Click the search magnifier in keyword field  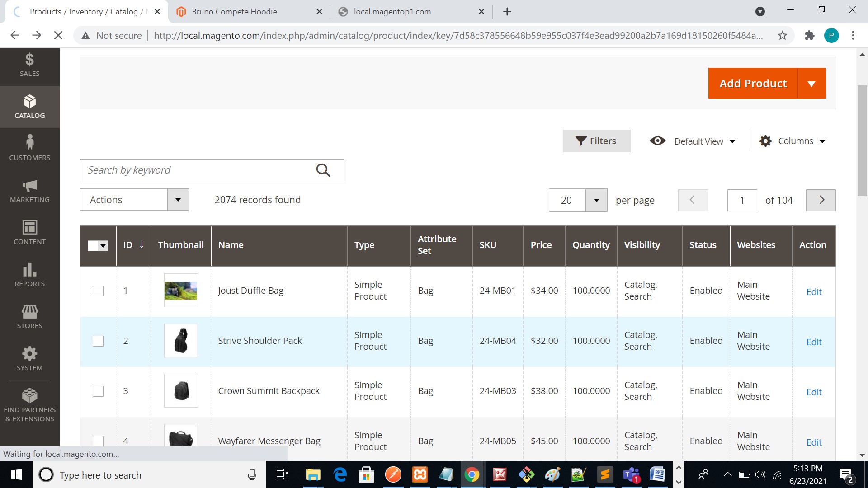coord(323,170)
